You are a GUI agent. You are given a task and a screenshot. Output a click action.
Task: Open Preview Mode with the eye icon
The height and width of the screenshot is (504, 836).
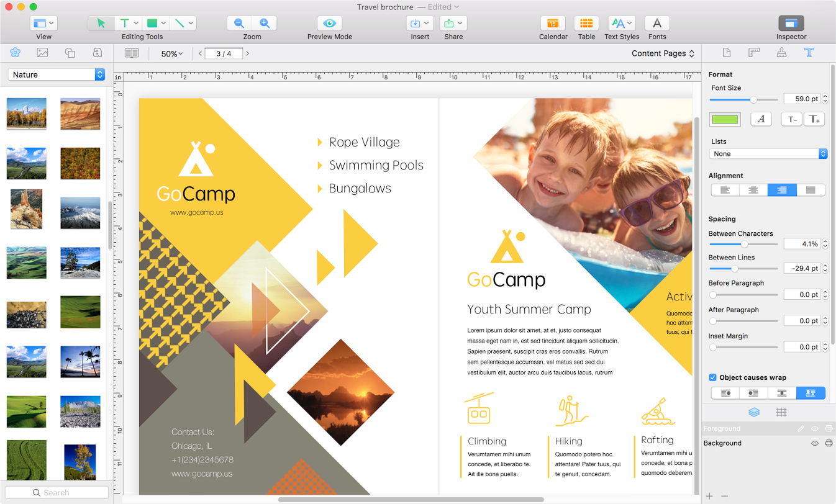[x=329, y=24]
